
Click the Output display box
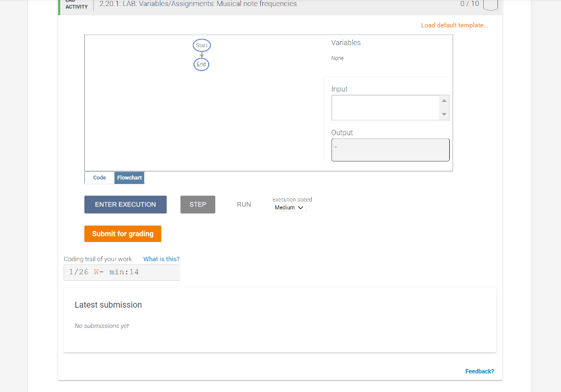[390, 150]
